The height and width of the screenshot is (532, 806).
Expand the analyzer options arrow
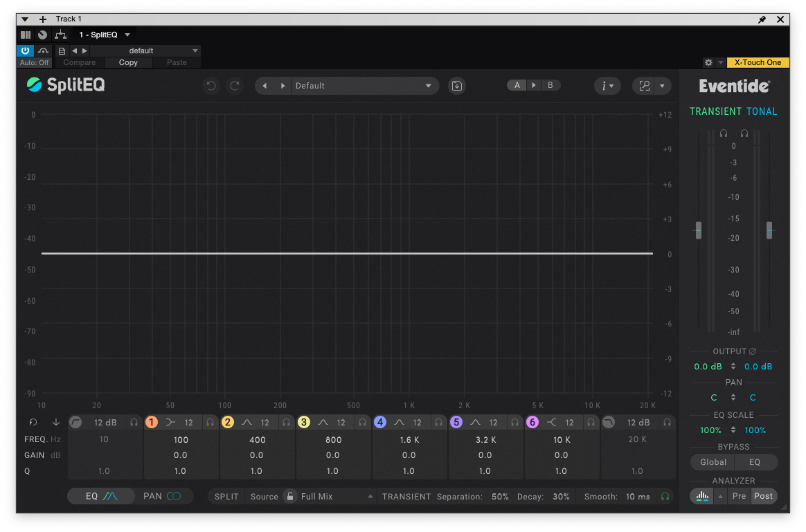point(721,496)
